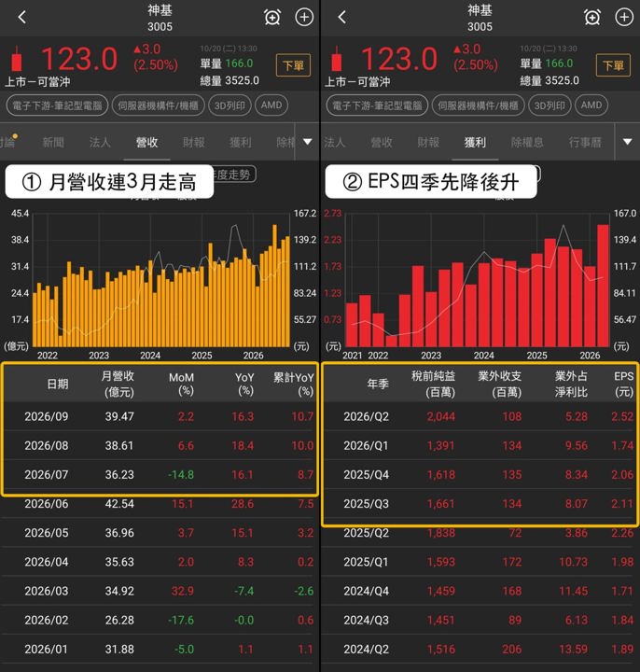Select the 2026/03 revenue row
This screenshot has width=640, height=672.
tap(160, 591)
